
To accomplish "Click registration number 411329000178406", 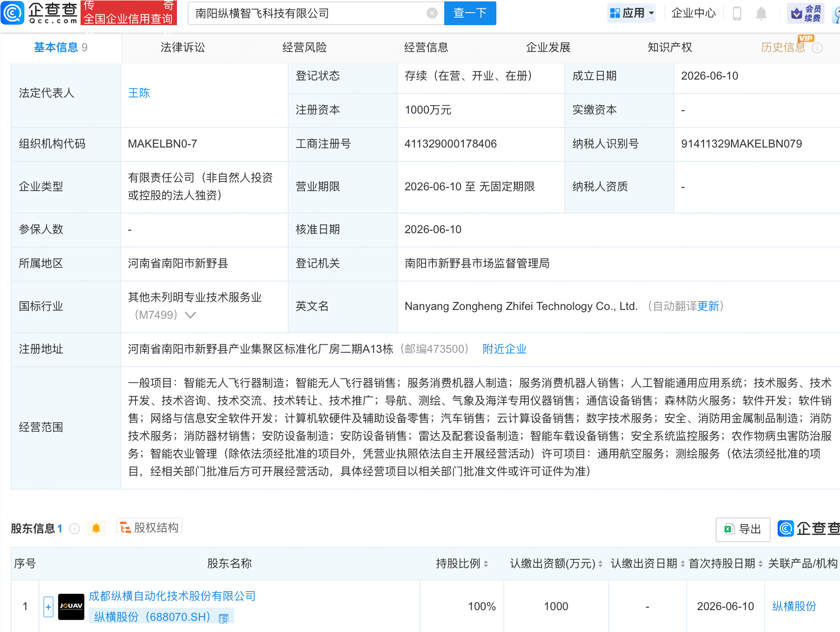I will pyautogui.click(x=450, y=144).
